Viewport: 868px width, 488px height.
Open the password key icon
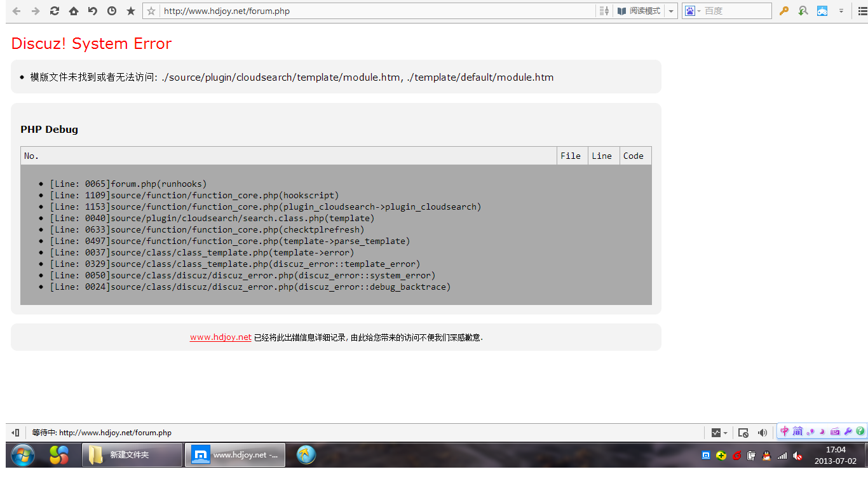[x=784, y=11]
